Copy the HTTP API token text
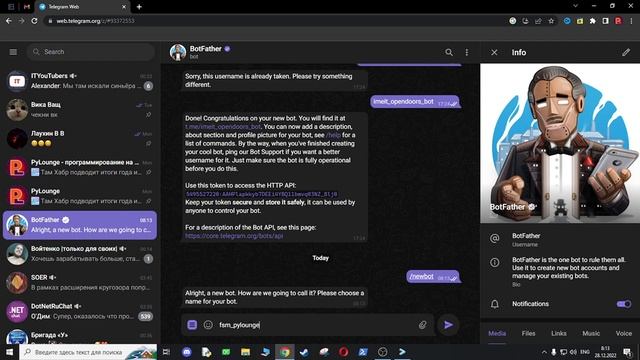640x360 pixels. 261,194
